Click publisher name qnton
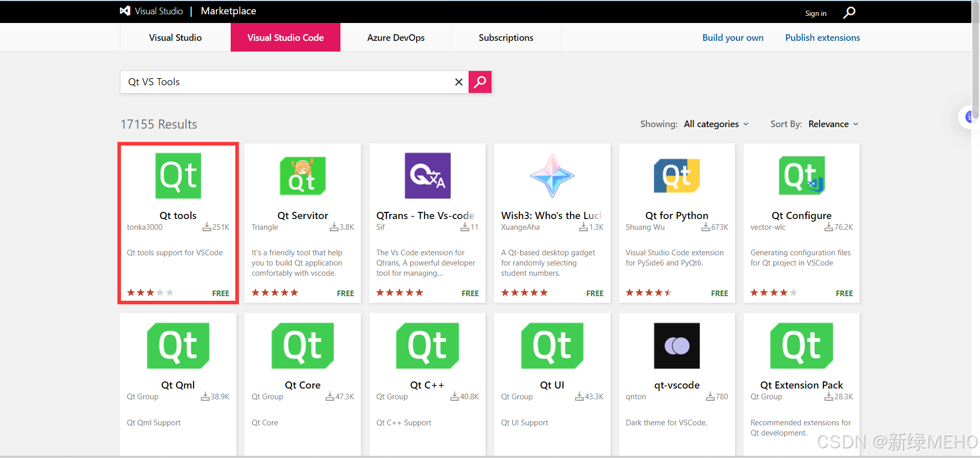Viewport: 980px width, 458px height. click(x=636, y=397)
